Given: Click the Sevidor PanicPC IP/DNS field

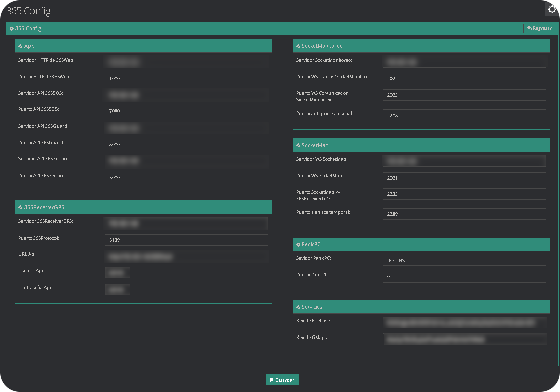Looking at the screenshot, I should tap(464, 260).
